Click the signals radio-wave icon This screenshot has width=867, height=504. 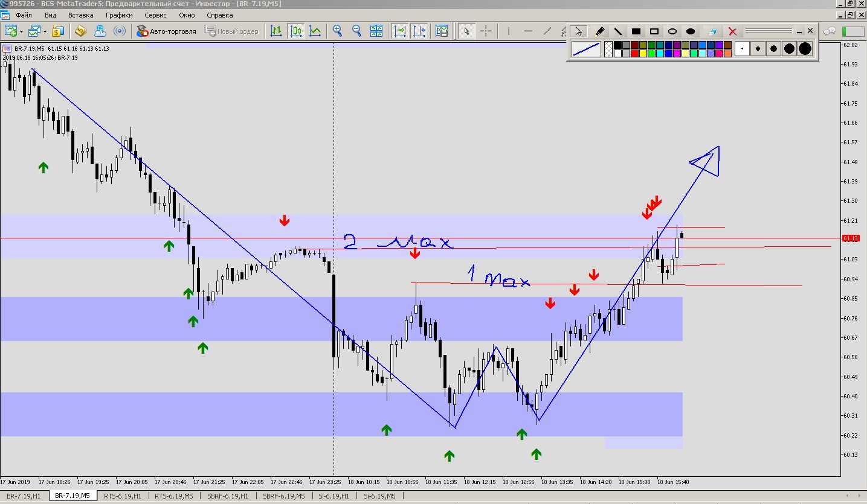[x=120, y=31]
